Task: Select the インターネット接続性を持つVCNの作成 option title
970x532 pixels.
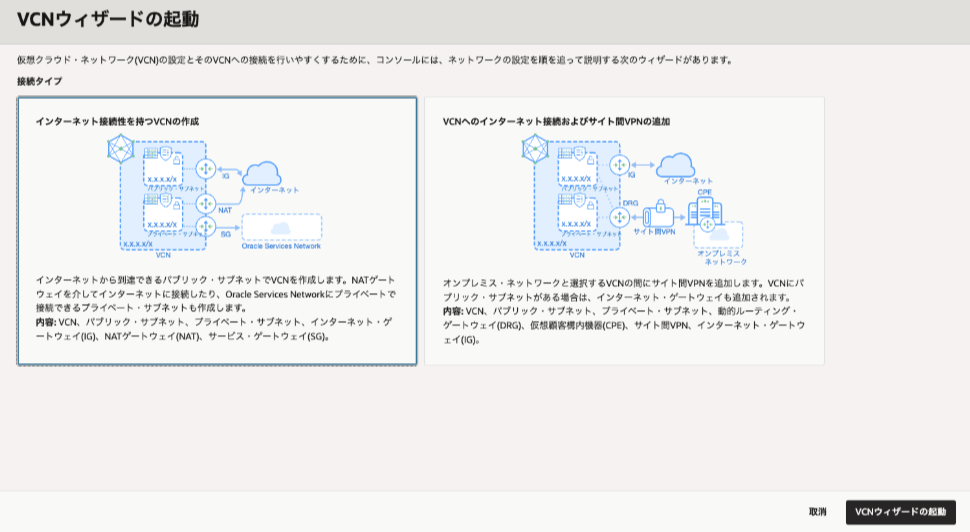Action: pos(117,121)
